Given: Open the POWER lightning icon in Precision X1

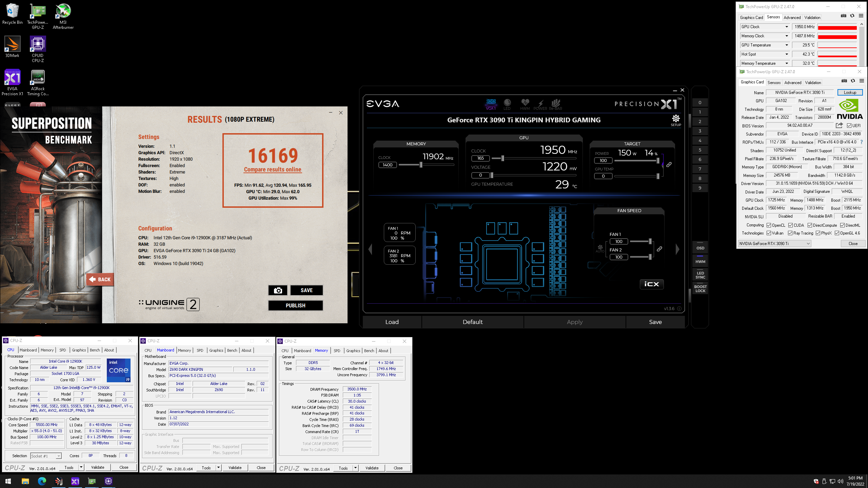Looking at the screenshot, I should click(x=540, y=104).
